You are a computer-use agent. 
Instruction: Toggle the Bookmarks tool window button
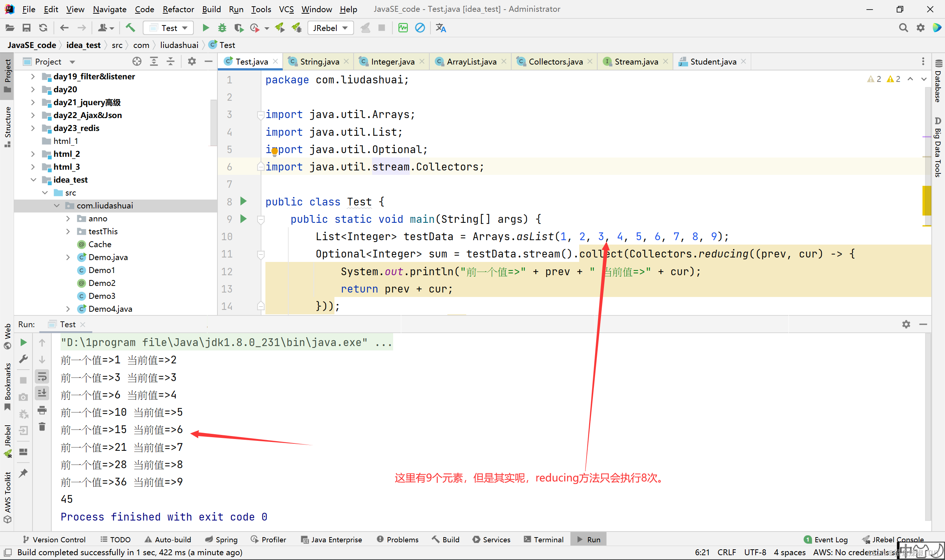click(7, 387)
